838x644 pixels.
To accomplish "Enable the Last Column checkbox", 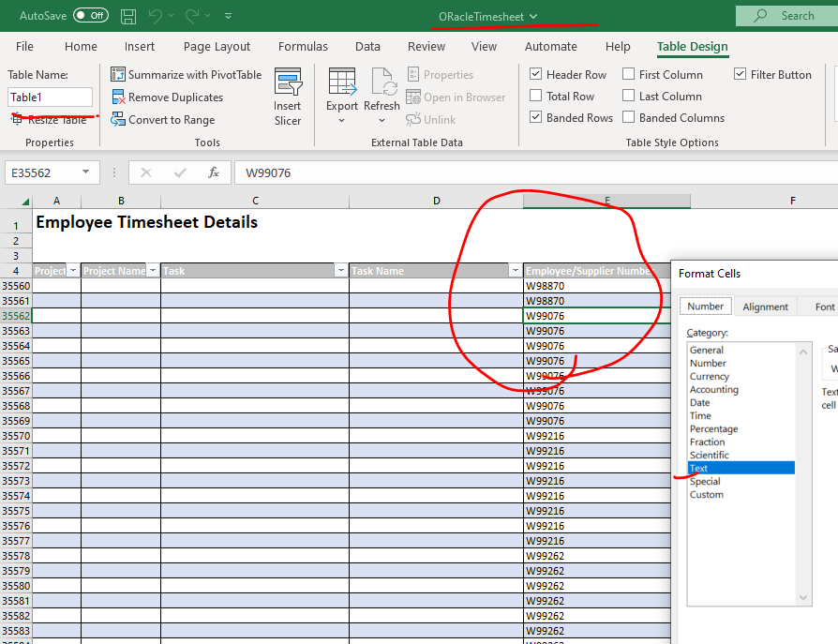I will 628,96.
